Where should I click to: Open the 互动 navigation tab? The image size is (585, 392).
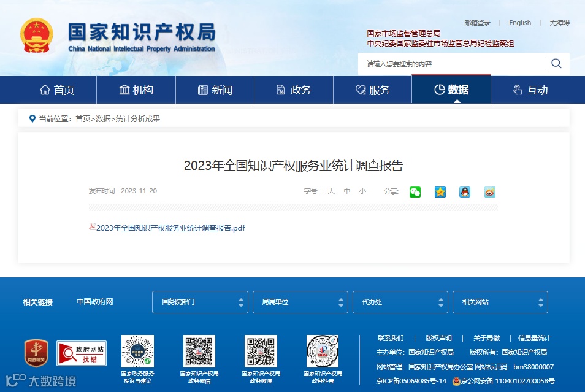pos(530,90)
